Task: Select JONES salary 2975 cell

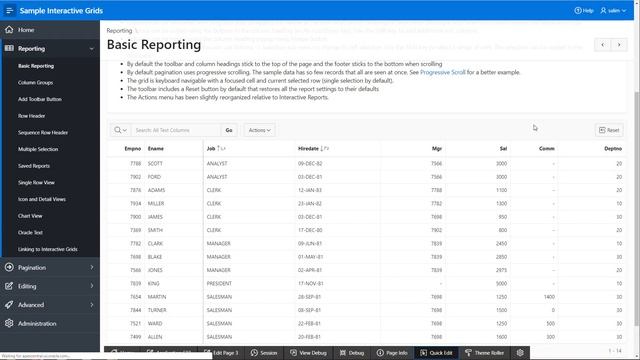Action: pos(501,270)
